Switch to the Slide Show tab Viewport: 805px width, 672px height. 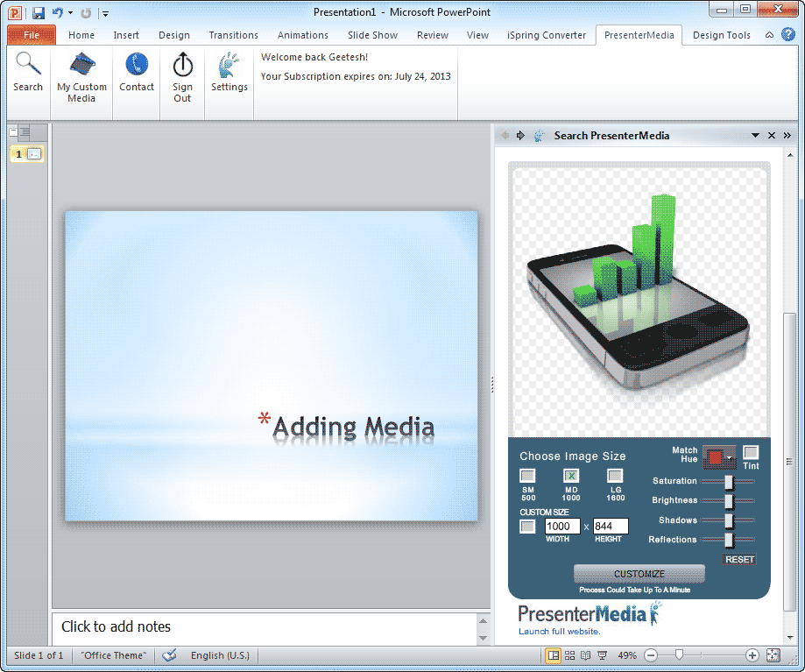pos(373,35)
